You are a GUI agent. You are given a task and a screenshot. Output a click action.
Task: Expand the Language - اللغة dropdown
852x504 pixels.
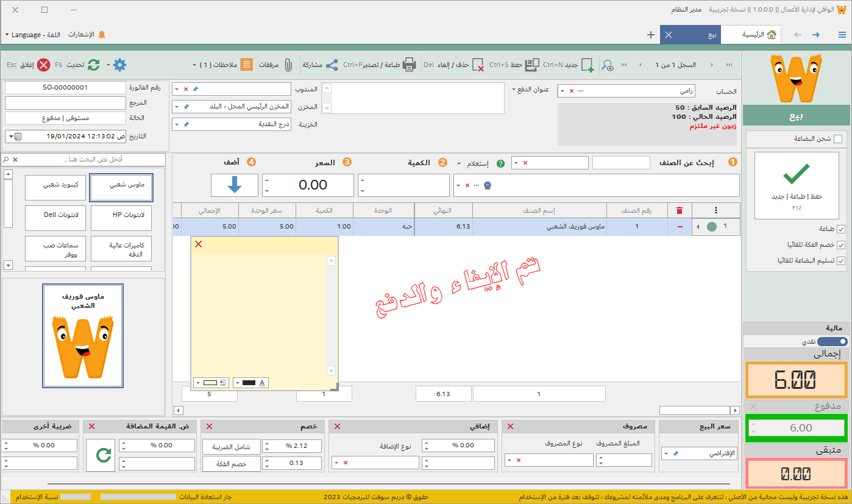(32, 35)
